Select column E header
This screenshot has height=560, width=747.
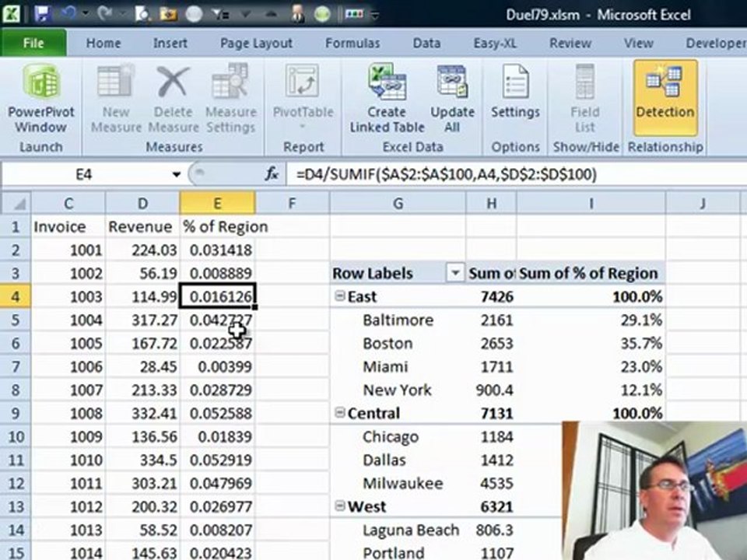(217, 203)
